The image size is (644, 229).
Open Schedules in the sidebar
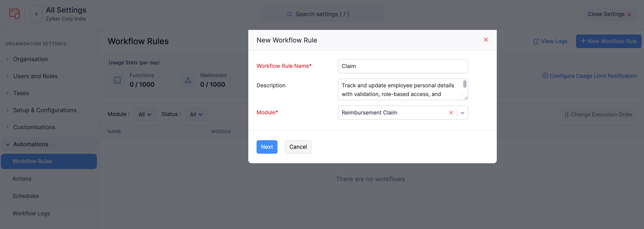click(x=26, y=196)
